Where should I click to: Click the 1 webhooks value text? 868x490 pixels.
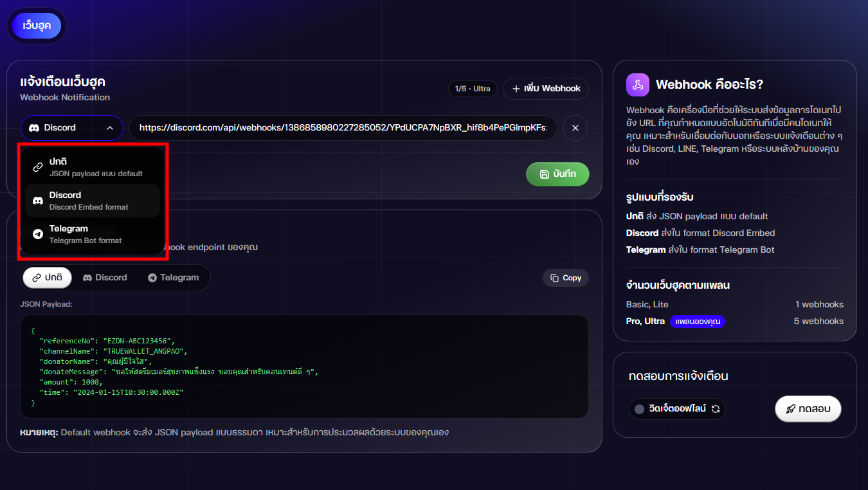[x=819, y=304]
